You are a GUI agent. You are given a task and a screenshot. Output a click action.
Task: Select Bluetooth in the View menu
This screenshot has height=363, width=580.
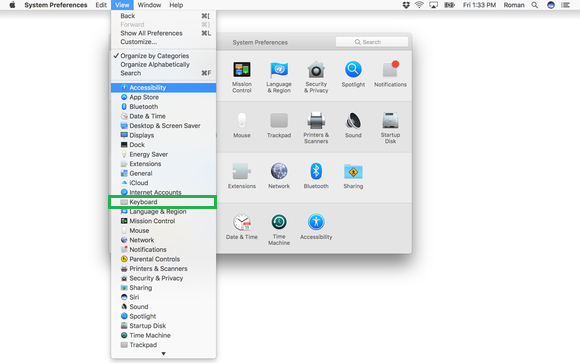tap(163, 107)
